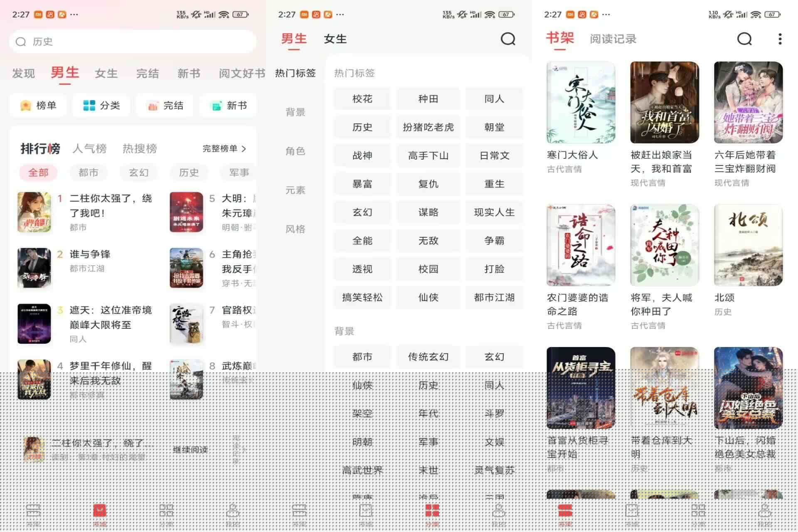This screenshot has height=532, width=798.
Task: Select the 全部 ranking filter chip
Action: [x=38, y=172]
